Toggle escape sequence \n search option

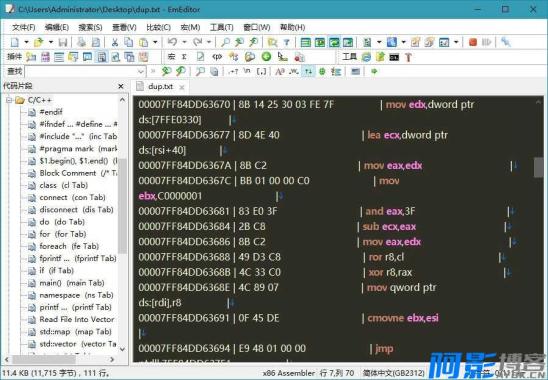[247, 71]
